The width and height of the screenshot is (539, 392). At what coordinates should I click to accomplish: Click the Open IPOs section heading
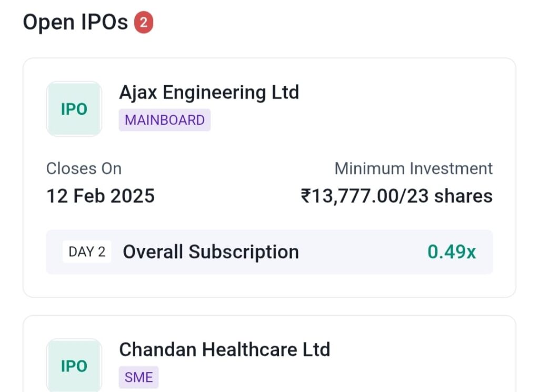click(75, 22)
